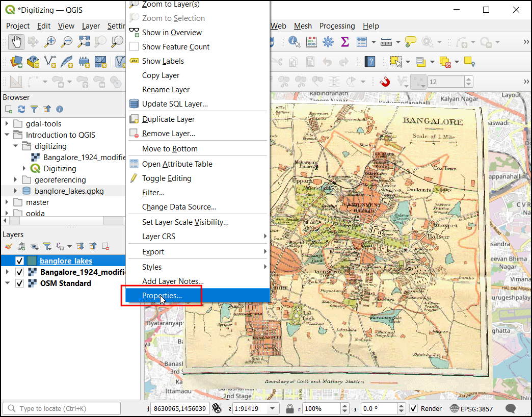Click the magnifier 100% spin box
The width and height of the screenshot is (532, 417).
(x=322, y=408)
